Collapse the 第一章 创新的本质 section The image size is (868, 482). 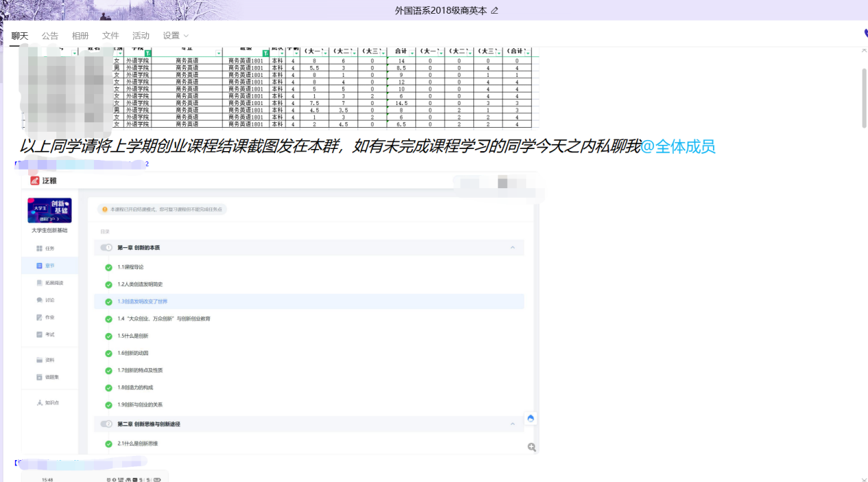point(513,248)
